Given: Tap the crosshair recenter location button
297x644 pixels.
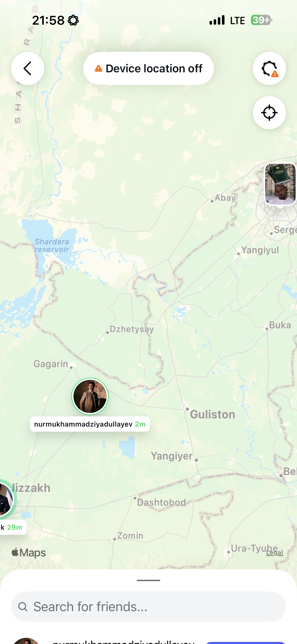Looking at the screenshot, I should pos(269,112).
